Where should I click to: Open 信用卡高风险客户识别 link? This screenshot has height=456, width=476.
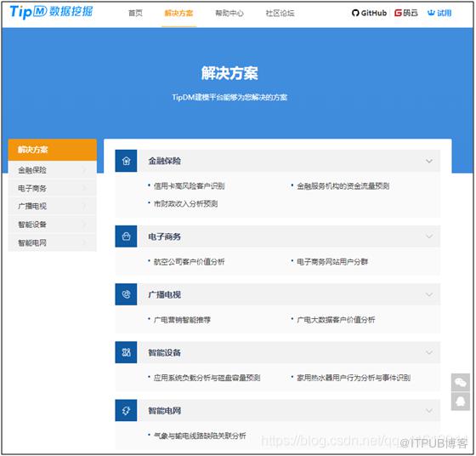[189, 186]
